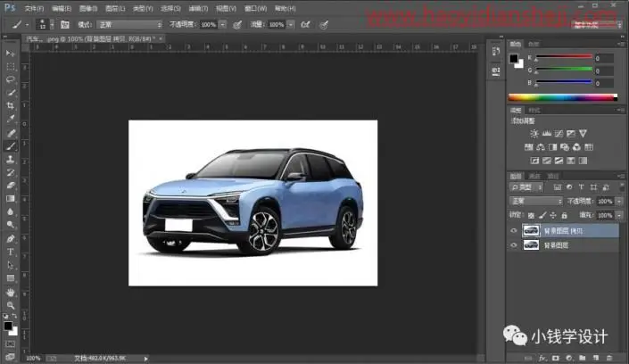
Task: Open the workspace switcher dropdown
Action: 597,25
